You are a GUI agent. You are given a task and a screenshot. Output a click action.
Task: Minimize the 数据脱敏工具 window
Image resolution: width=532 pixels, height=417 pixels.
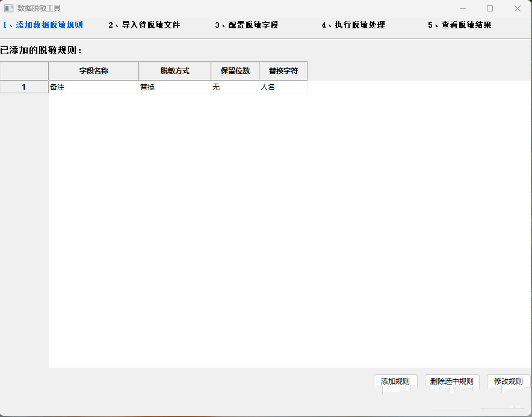coord(462,8)
